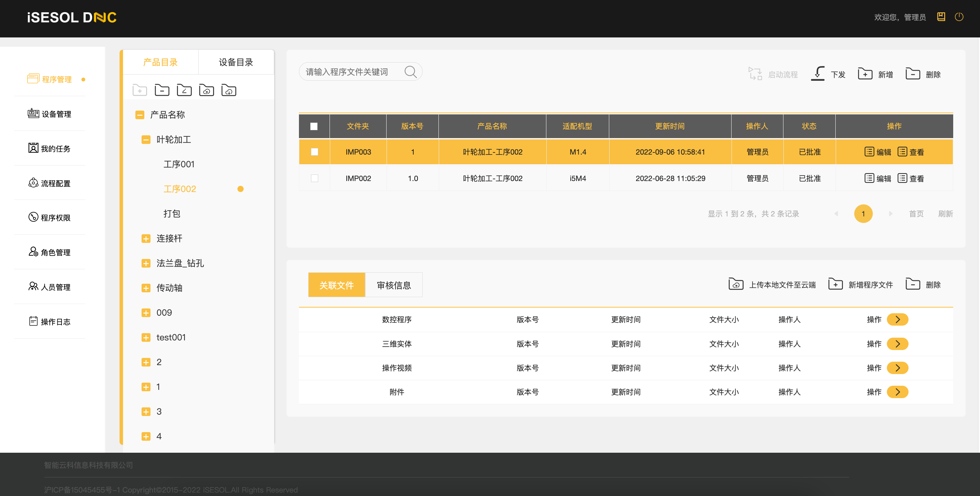
Task: Collapse the 叶轮加工 tree node
Action: point(146,139)
